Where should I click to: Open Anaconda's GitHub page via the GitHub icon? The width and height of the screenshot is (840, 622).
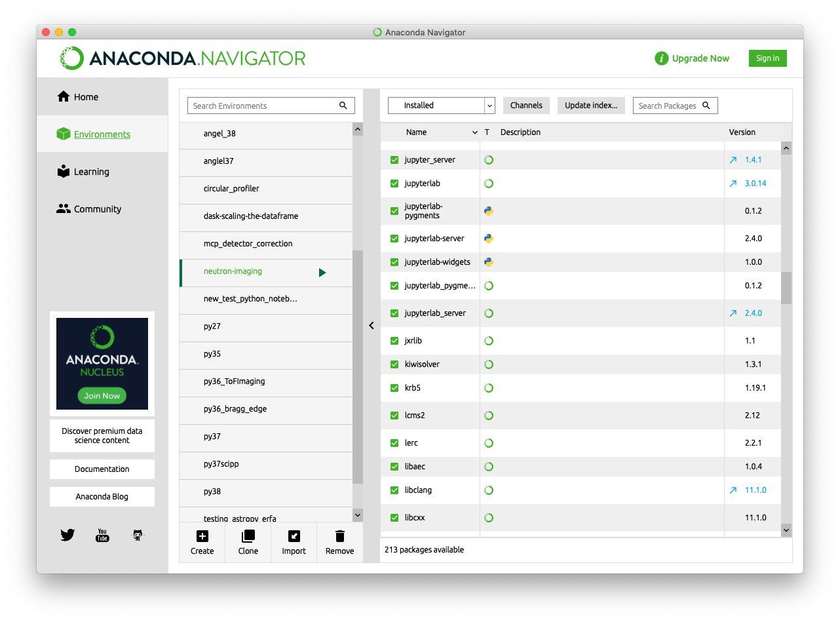pos(138,535)
